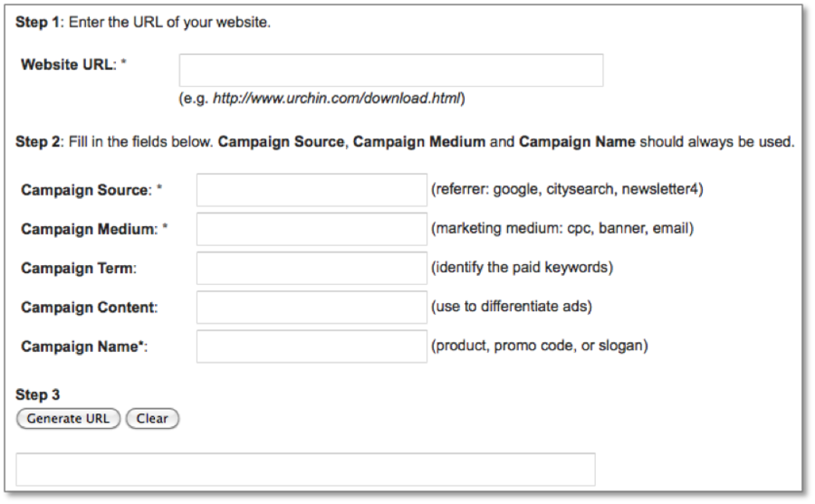Focus the Campaign Content text box
Image resolution: width=815 pixels, height=504 pixels.
pyautogui.click(x=312, y=307)
